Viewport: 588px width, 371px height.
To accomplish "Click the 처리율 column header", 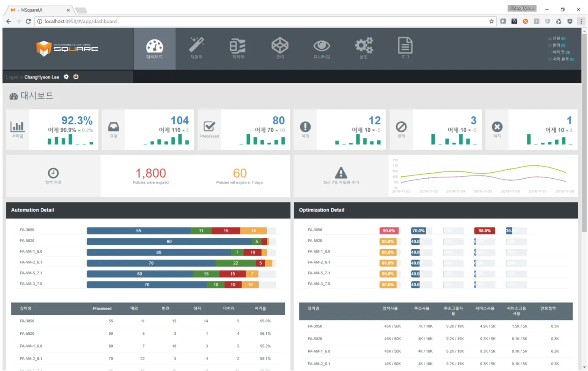I will 260,309.
